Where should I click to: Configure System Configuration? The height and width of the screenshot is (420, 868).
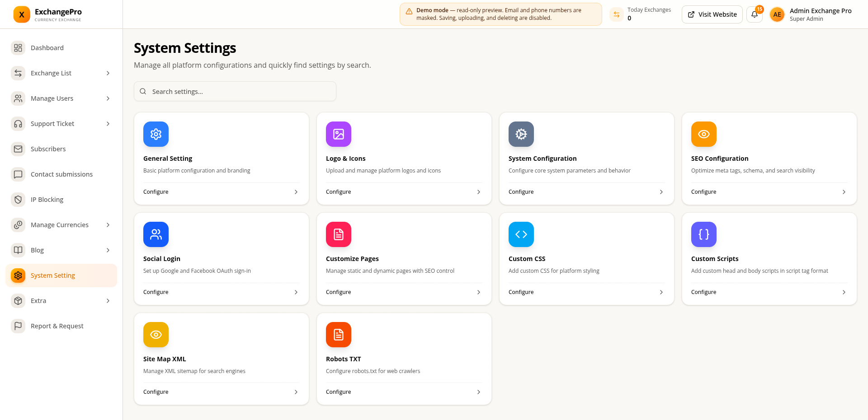[586, 192]
